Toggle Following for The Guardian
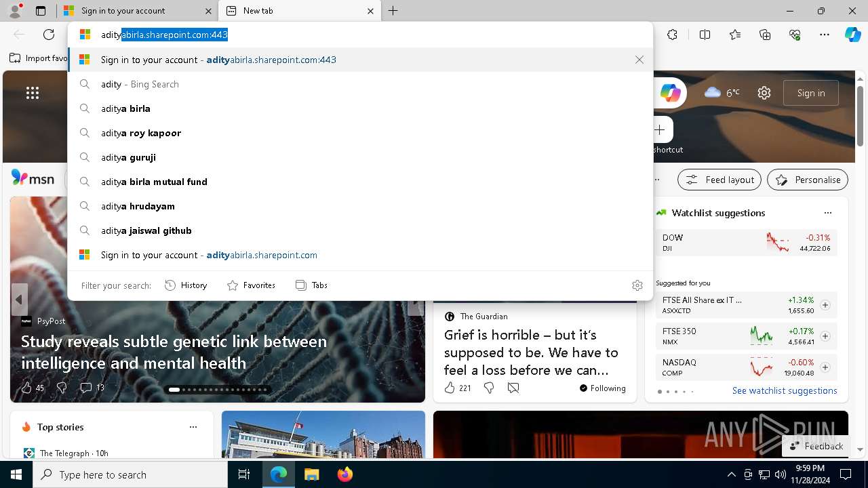The width and height of the screenshot is (868, 488). [602, 388]
